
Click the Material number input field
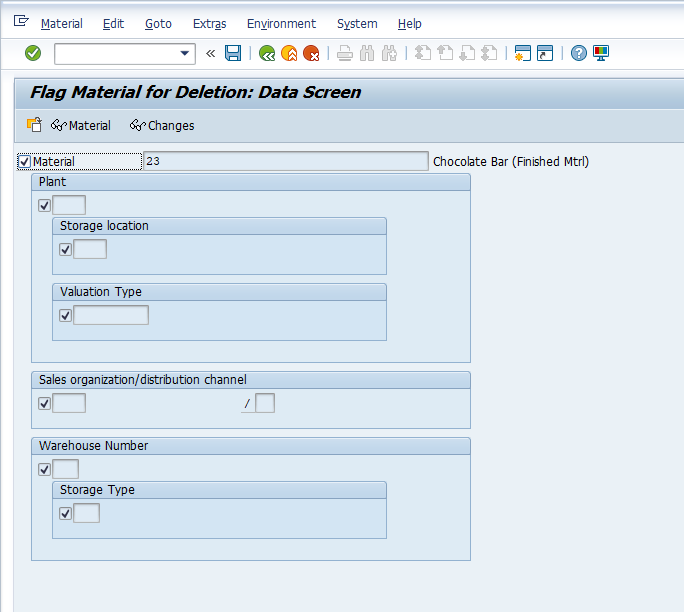tap(286, 162)
